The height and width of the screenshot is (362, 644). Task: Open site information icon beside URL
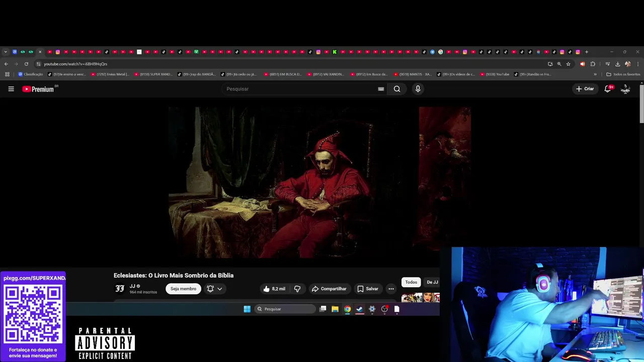[38, 64]
